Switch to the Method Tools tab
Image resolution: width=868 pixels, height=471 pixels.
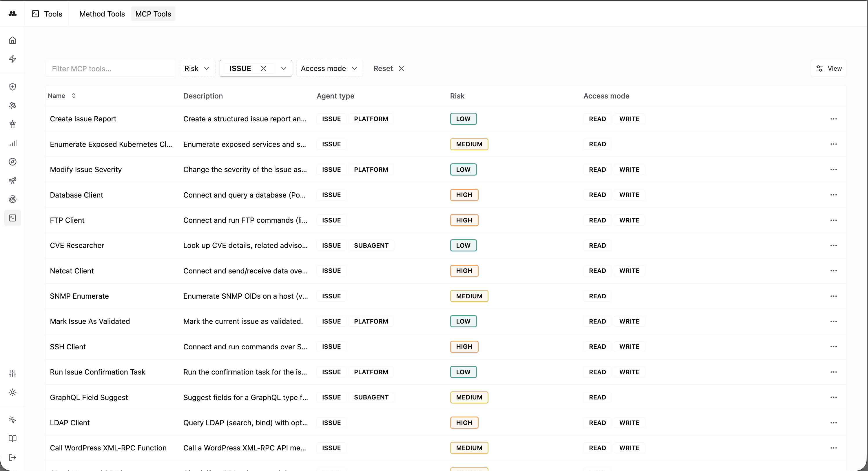[102, 14]
